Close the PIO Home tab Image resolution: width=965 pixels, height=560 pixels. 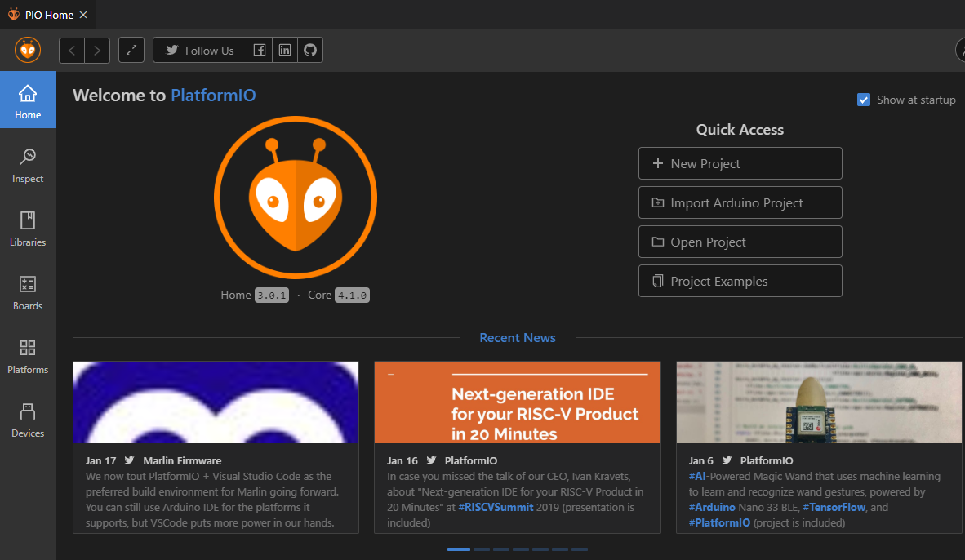click(84, 15)
